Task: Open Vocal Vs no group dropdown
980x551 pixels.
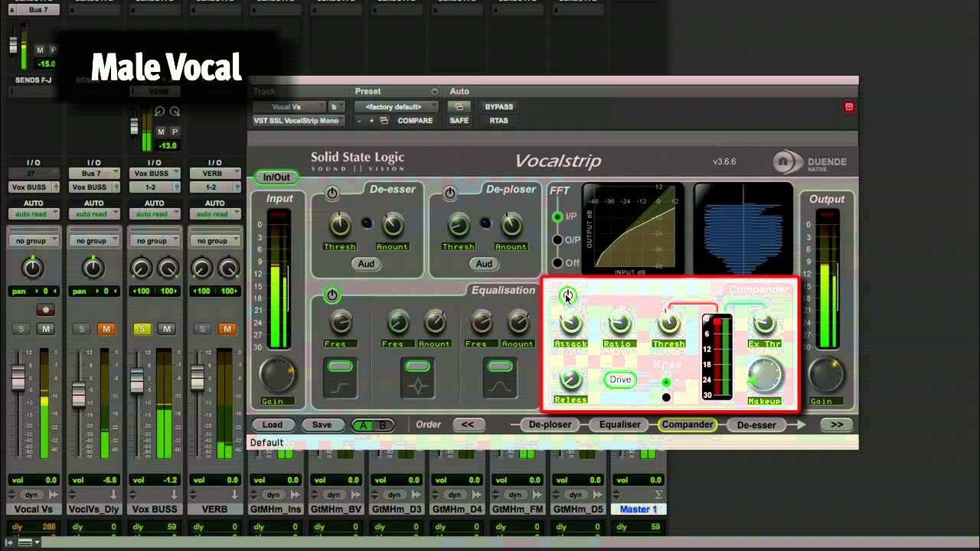Action: [32, 240]
